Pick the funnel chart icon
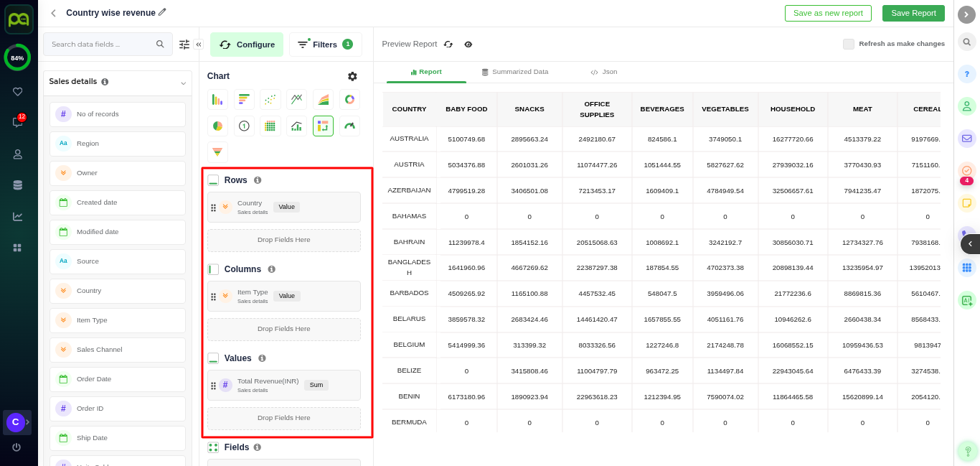The image size is (980, 466). point(217,152)
